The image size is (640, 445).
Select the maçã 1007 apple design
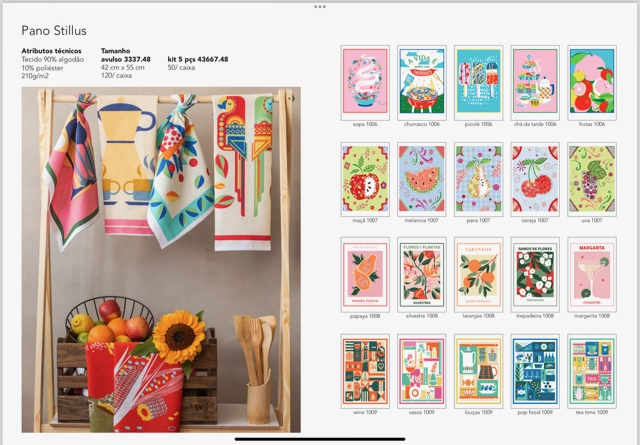365,179
